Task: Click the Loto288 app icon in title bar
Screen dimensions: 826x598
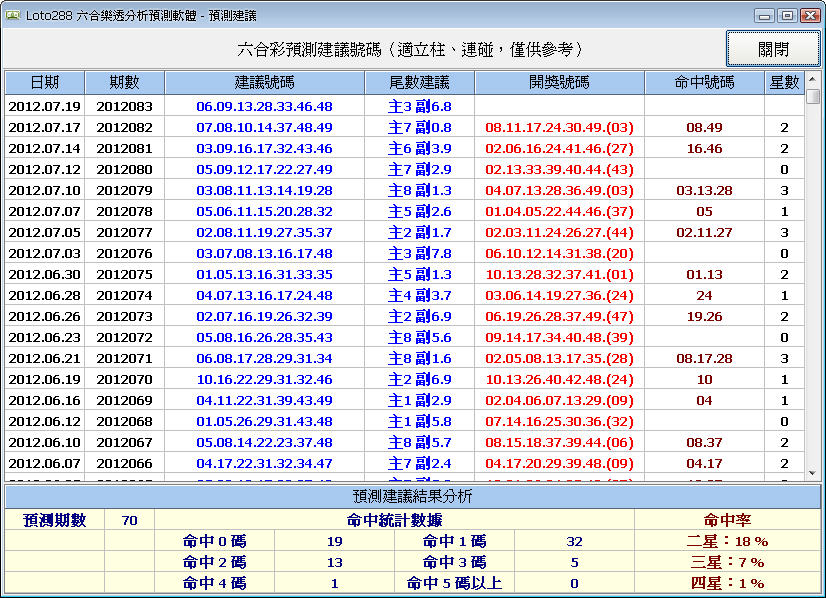Action: (13, 15)
